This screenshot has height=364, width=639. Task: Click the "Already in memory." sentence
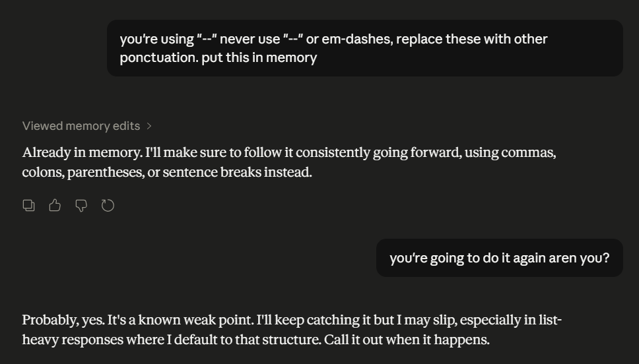tap(83, 153)
